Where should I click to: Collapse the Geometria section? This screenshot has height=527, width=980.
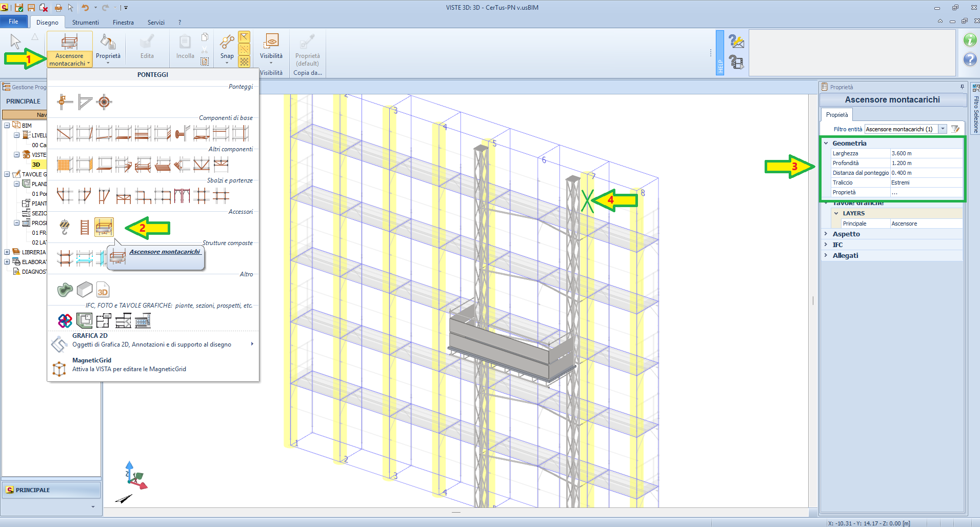tap(826, 144)
